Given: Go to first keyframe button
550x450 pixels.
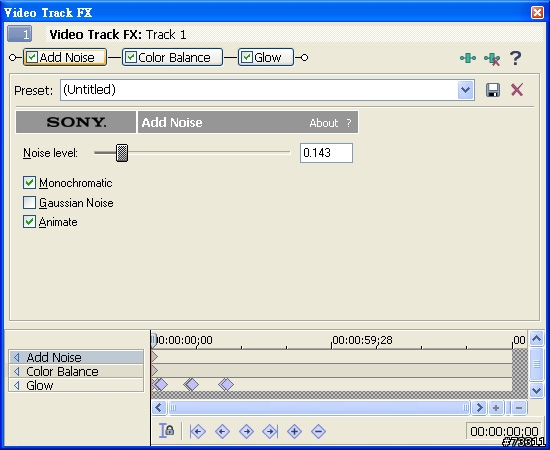Looking at the screenshot, I should 197,431.
